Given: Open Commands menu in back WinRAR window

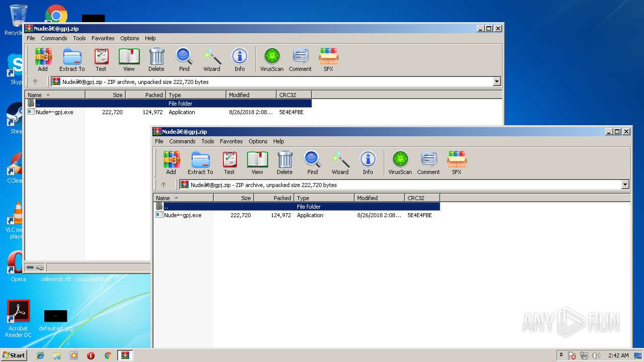Looking at the screenshot, I should (x=54, y=38).
